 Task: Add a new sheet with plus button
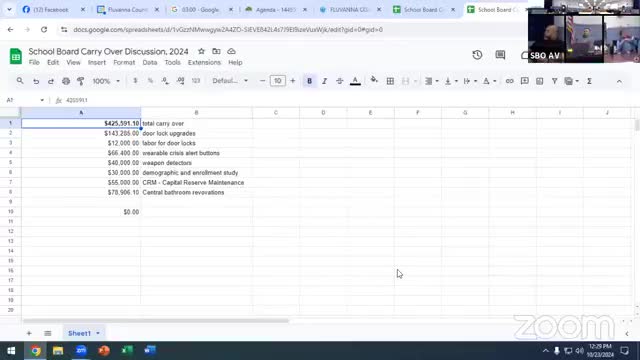[x=29, y=333]
